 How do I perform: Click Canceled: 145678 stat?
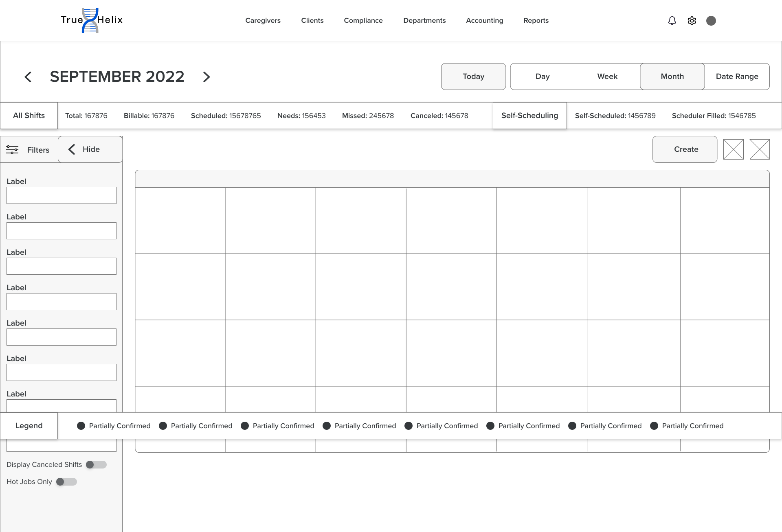pos(439,116)
